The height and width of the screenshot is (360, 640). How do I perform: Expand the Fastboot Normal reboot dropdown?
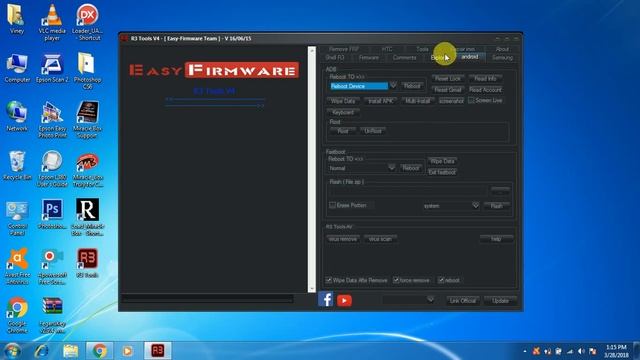tap(391, 168)
